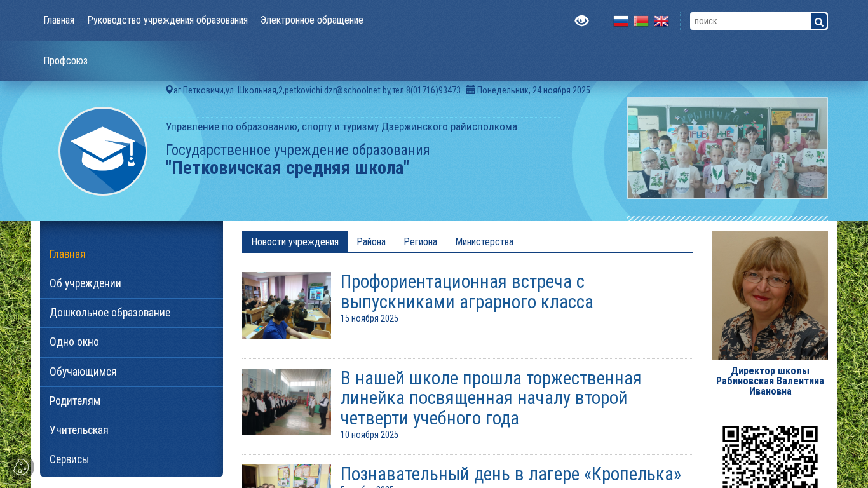Viewport: 868px width, 488px height.
Task: Open thumbnail for торжественная линейка news
Action: [287, 402]
